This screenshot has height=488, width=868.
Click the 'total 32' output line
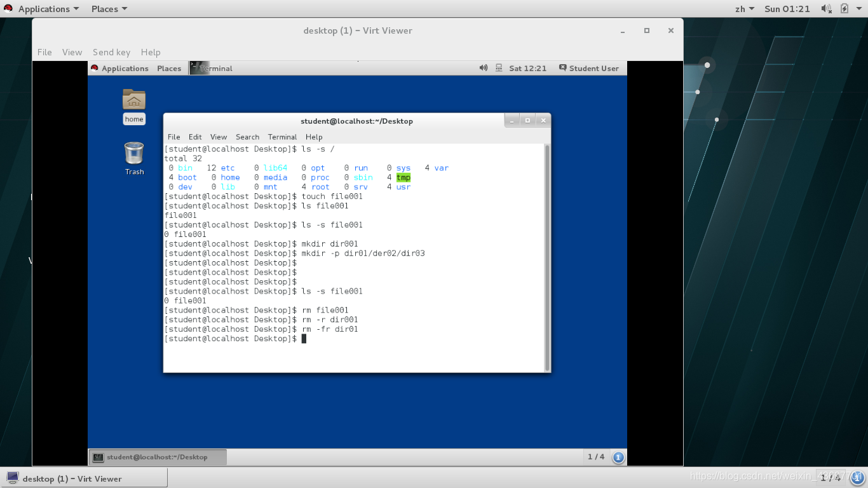pyautogui.click(x=183, y=158)
